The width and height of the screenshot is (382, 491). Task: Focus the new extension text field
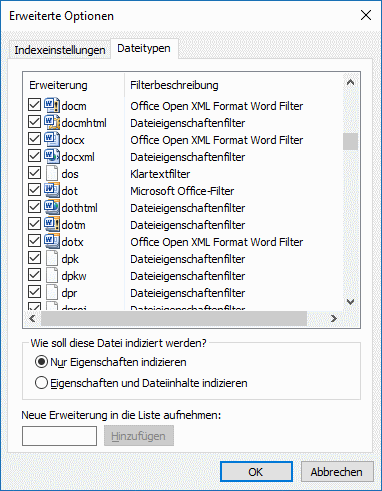pos(59,436)
